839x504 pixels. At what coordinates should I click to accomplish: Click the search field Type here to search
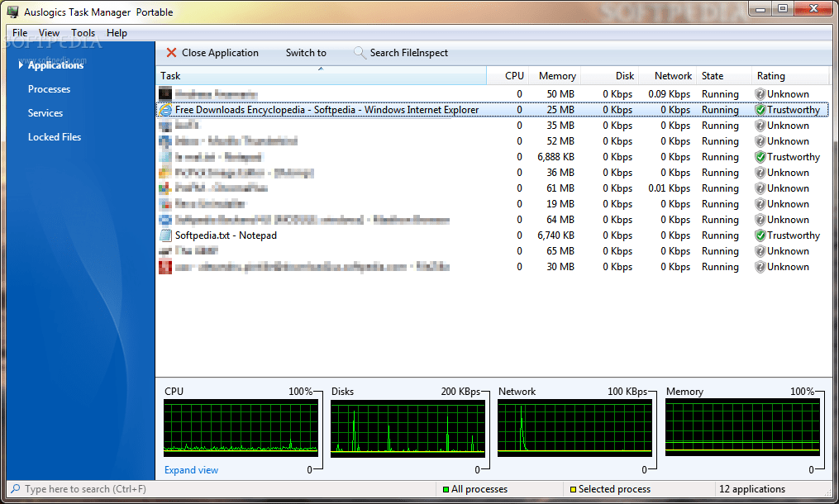coord(222,489)
